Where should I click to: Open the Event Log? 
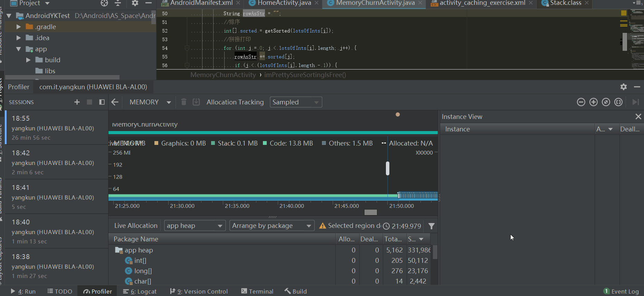coord(621,292)
